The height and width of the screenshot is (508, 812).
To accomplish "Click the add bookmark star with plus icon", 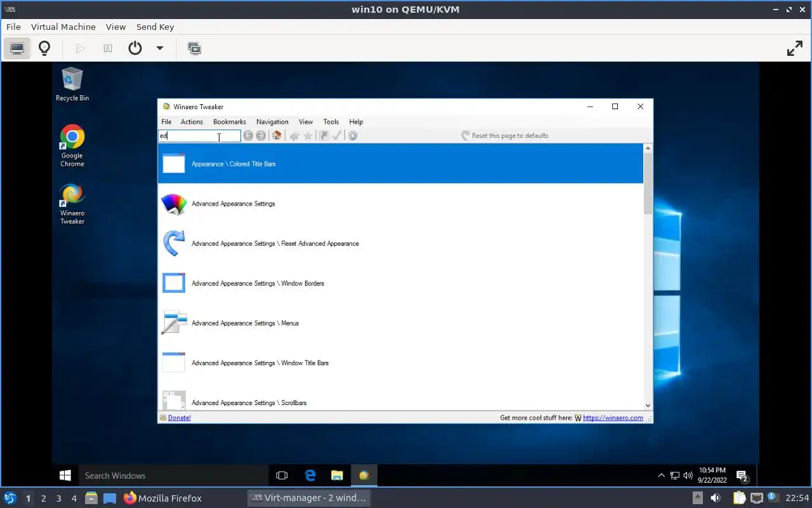I will pos(294,135).
